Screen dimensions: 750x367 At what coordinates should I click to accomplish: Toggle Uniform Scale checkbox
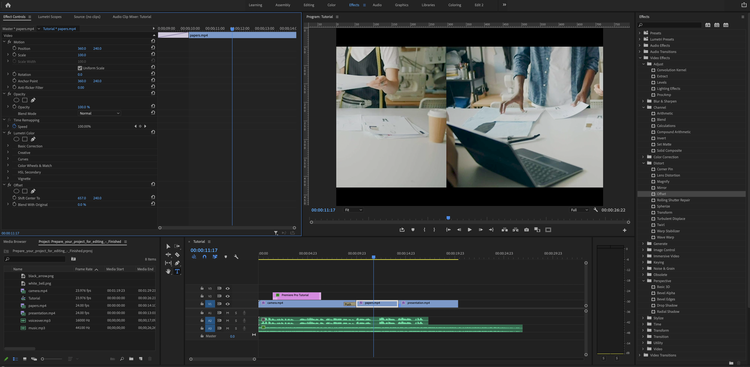point(80,68)
